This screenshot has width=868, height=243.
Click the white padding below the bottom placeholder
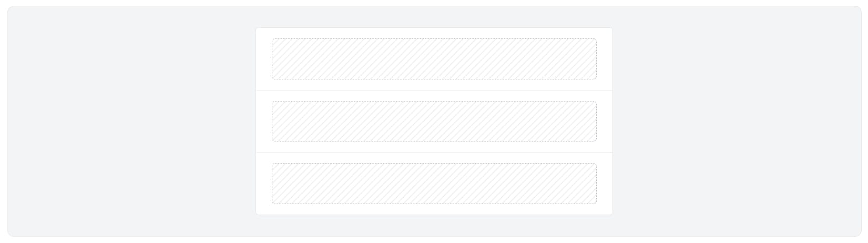click(x=434, y=209)
